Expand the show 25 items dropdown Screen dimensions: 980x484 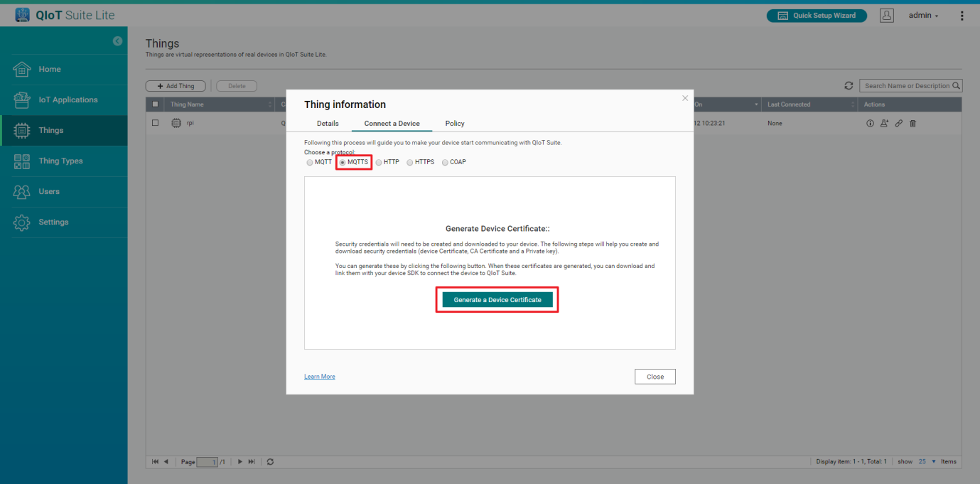click(x=926, y=462)
